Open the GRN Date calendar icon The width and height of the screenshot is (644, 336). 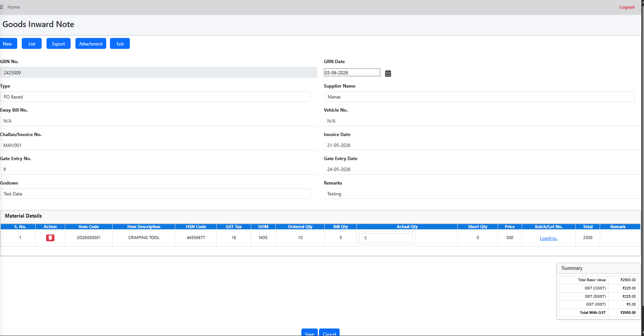click(x=388, y=73)
